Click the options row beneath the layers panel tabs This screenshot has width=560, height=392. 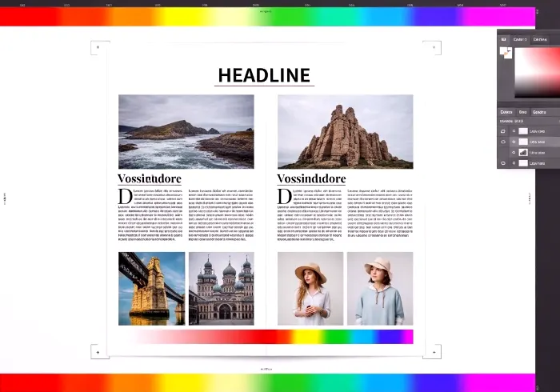tap(529, 122)
